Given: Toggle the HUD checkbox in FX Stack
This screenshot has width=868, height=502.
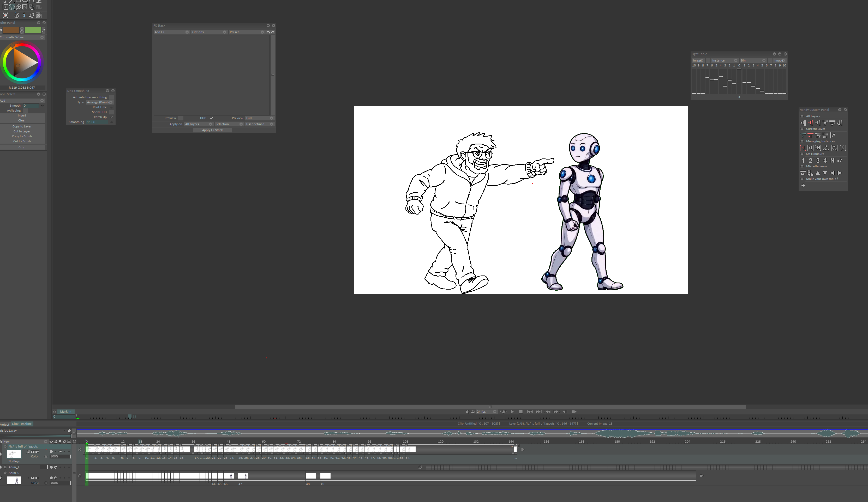Looking at the screenshot, I should click(x=211, y=118).
